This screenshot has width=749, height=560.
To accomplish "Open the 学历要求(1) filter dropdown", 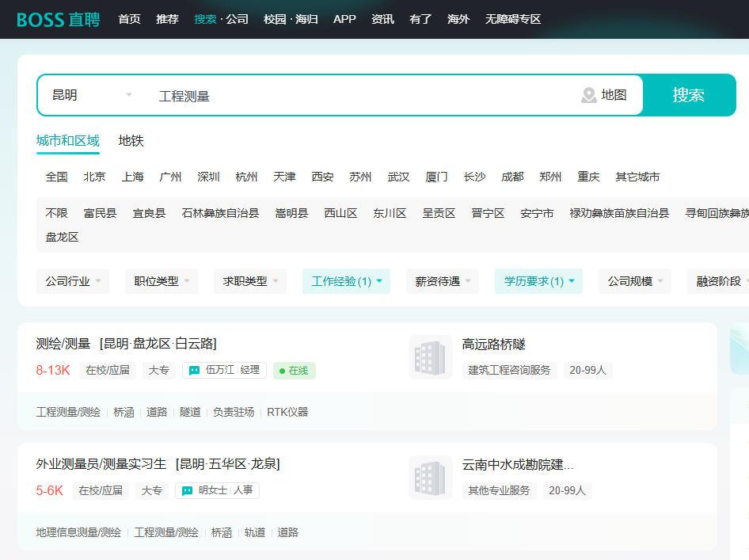I will pos(538,281).
